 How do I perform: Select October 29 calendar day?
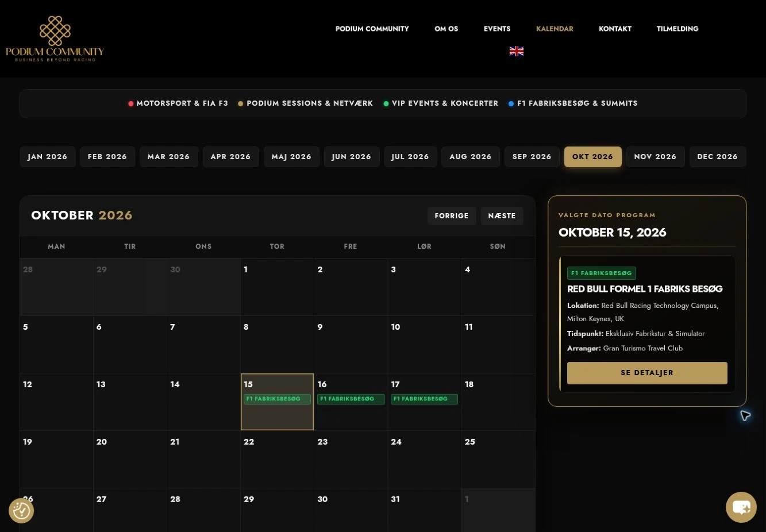point(277,510)
